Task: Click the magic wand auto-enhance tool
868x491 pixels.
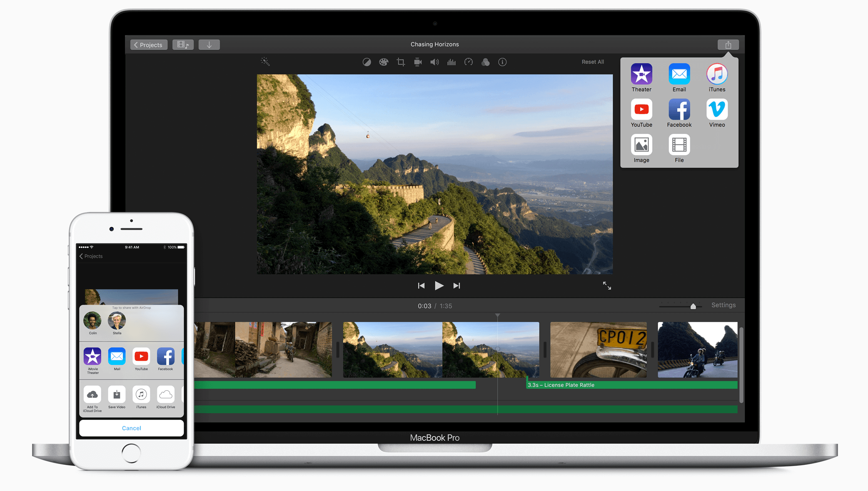Action: pos(266,62)
